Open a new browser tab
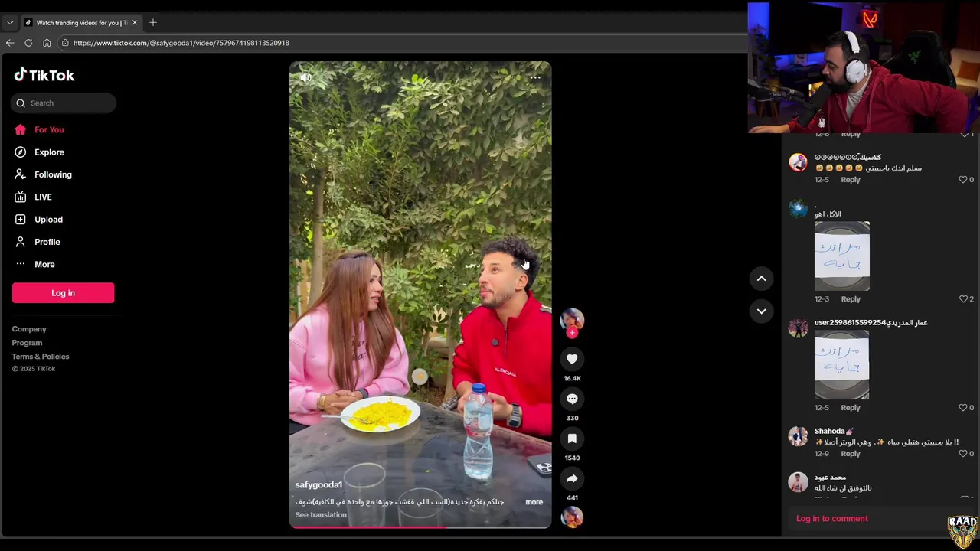This screenshot has width=980, height=551. pyautogui.click(x=153, y=22)
